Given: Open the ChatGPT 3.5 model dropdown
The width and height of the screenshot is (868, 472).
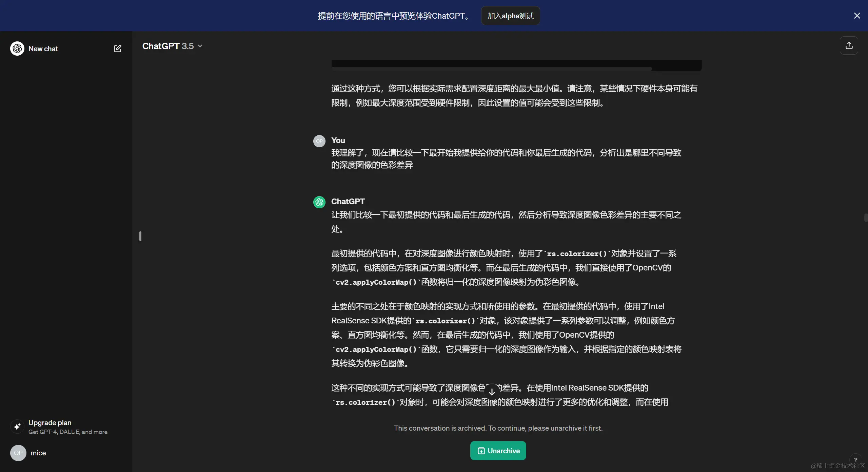Looking at the screenshot, I should coord(172,46).
